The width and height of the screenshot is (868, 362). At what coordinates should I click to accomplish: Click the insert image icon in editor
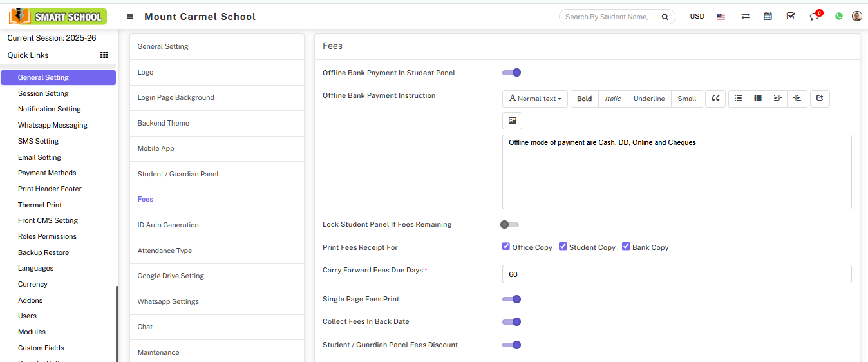coord(512,120)
